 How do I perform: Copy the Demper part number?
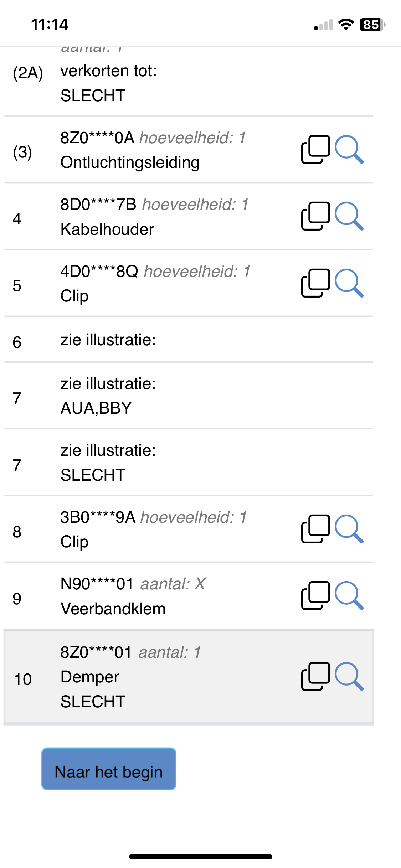click(x=315, y=676)
